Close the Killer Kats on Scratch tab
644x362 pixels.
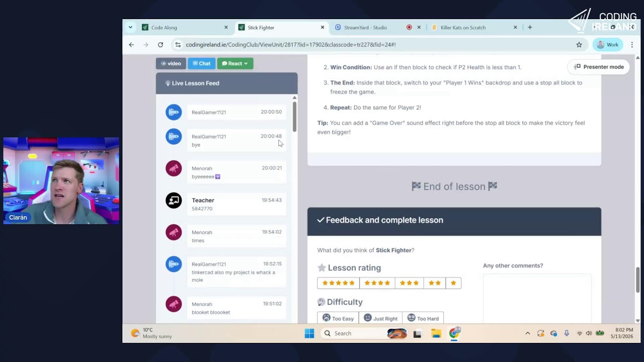[515, 28]
